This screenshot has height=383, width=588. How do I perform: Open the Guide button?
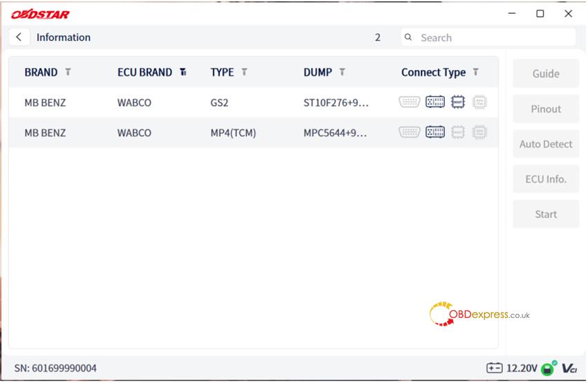(x=546, y=73)
